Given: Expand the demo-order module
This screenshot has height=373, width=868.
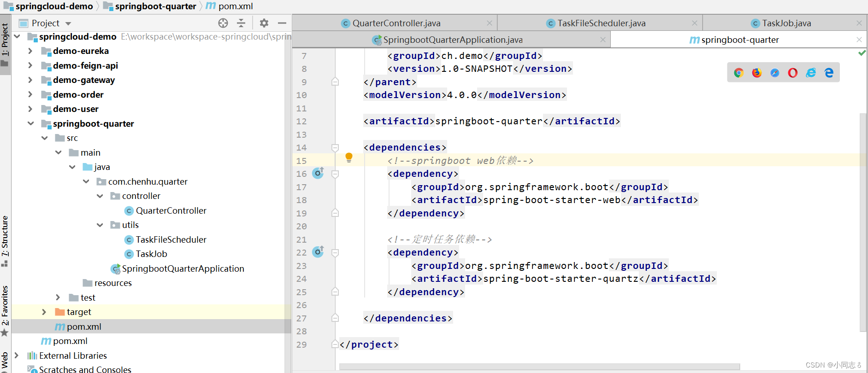Looking at the screenshot, I should 30,94.
